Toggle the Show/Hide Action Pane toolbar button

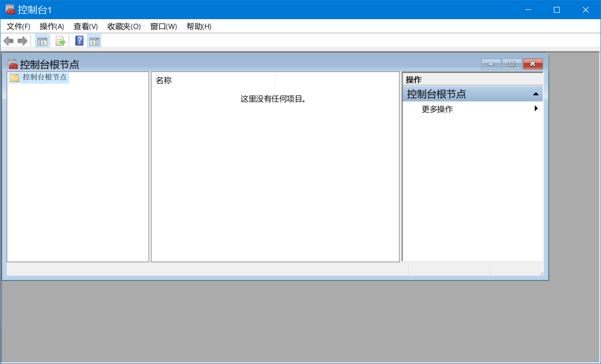(94, 41)
